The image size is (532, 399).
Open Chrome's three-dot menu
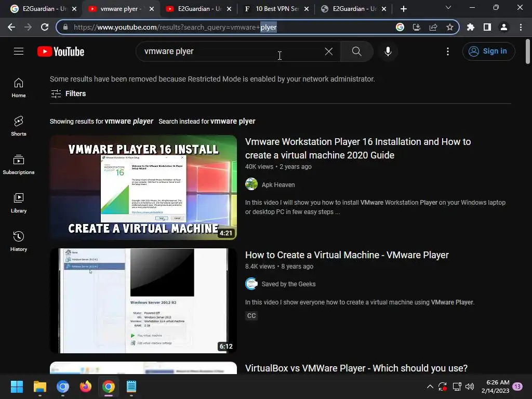(x=521, y=27)
